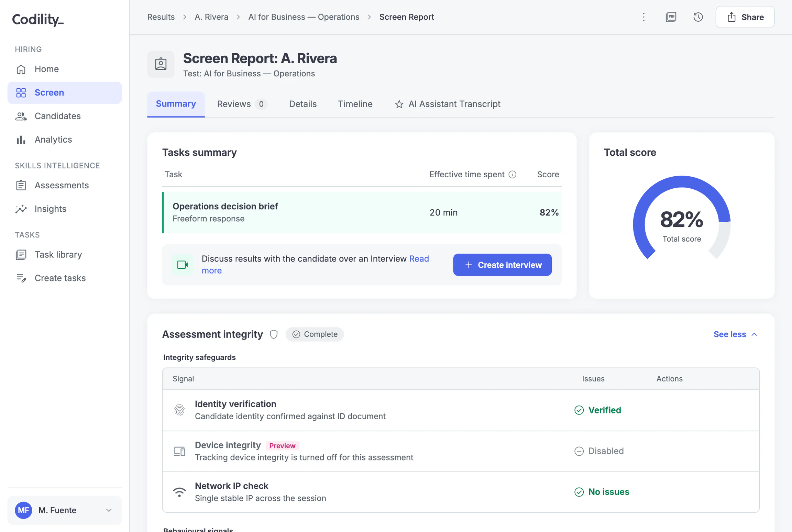Open the three-dot more options menu
The height and width of the screenshot is (532, 792).
pos(644,17)
